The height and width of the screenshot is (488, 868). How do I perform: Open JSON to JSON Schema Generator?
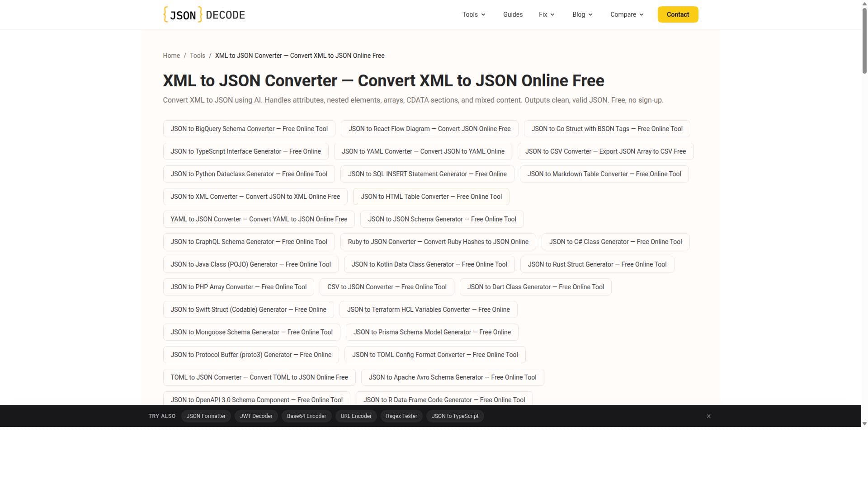tap(442, 219)
